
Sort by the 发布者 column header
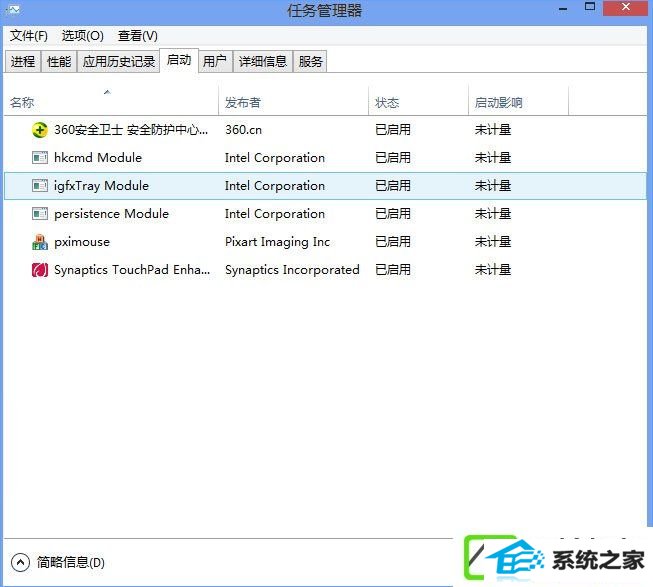[294, 102]
